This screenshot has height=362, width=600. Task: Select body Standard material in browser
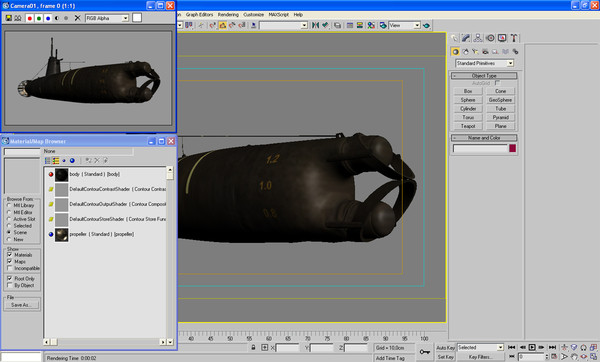95,174
